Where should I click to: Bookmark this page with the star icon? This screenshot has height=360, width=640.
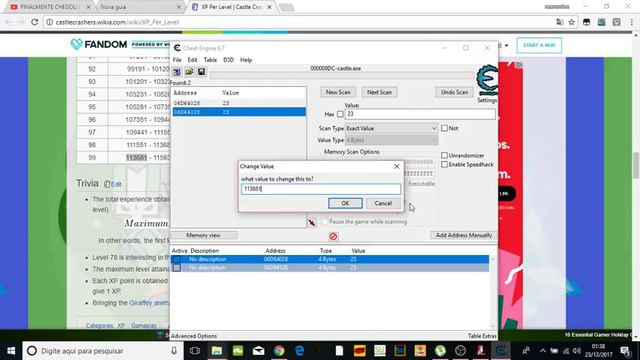[x=571, y=22]
